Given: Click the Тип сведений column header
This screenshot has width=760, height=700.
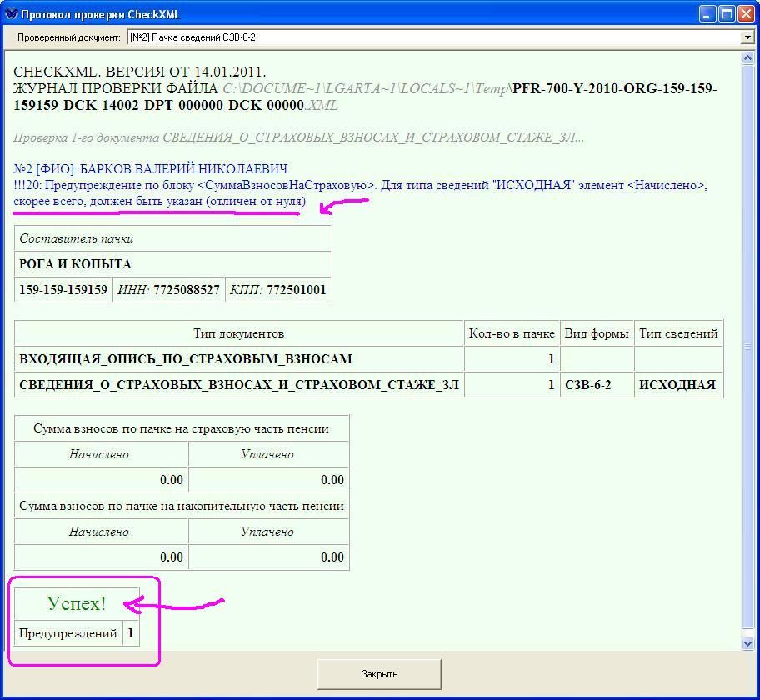Looking at the screenshot, I should click(678, 333).
